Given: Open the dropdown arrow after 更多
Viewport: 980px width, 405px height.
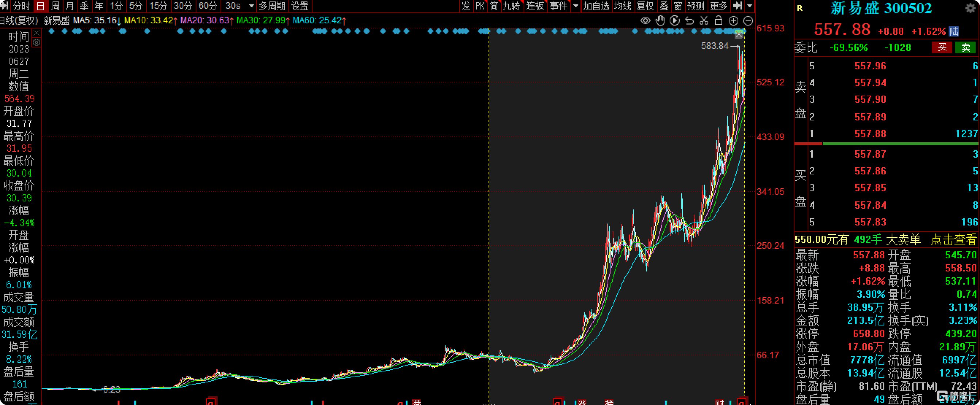Looking at the screenshot, I should pyautogui.click(x=749, y=6).
